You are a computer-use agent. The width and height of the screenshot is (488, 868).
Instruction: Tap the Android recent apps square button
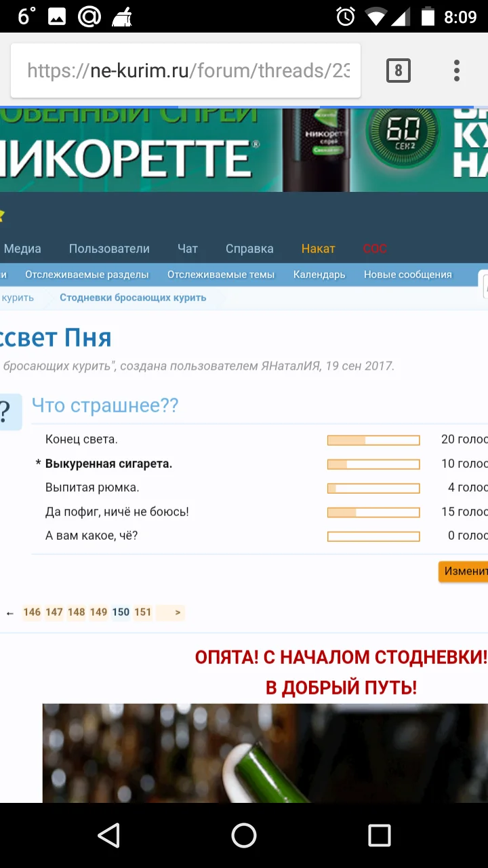(x=380, y=835)
